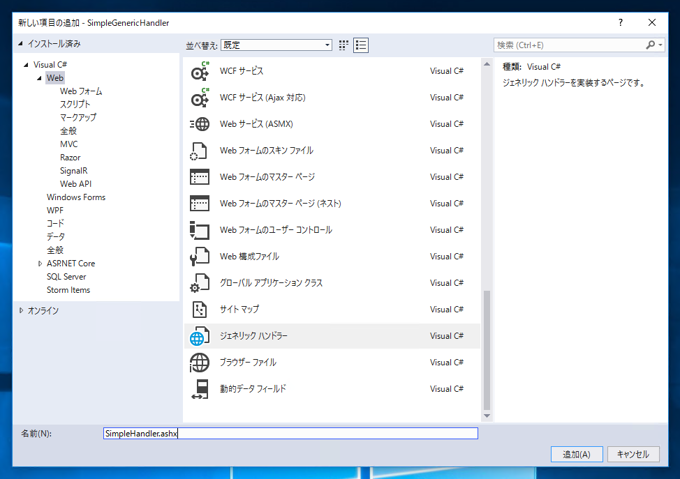Select the サイト マップ item text

tap(239, 310)
